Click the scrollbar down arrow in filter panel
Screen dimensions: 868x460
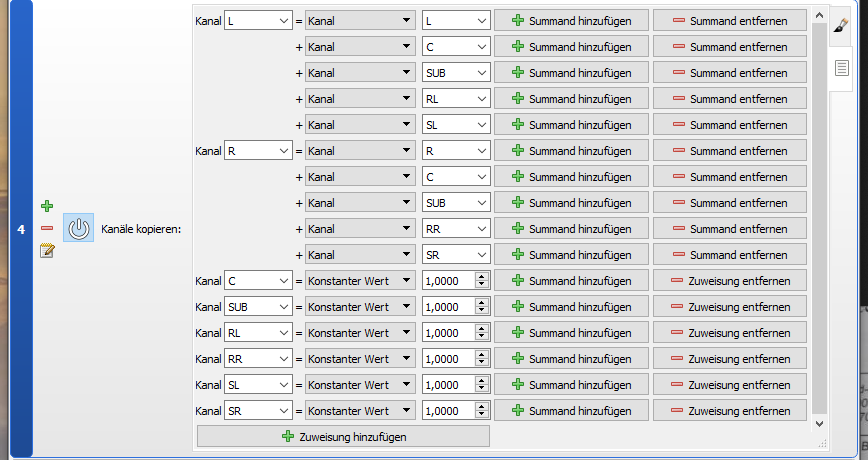[x=820, y=424]
